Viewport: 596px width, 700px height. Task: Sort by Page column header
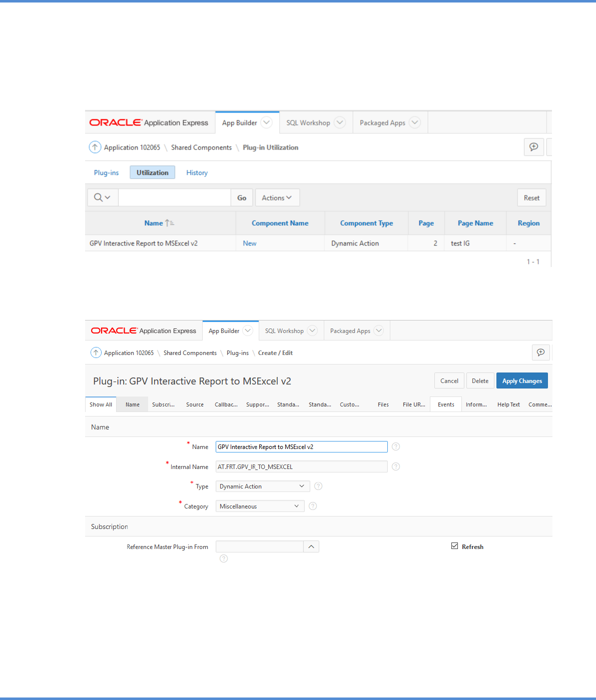tap(426, 223)
